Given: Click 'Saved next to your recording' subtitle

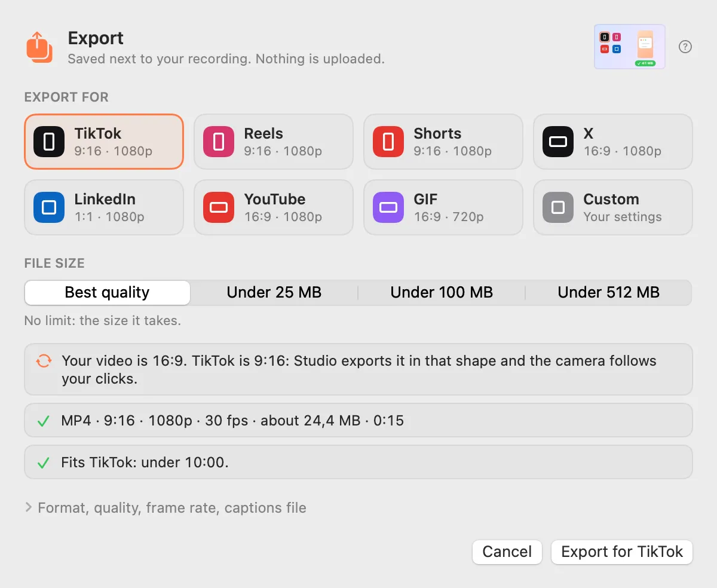Looking at the screenshot, I should click(226, 59).
